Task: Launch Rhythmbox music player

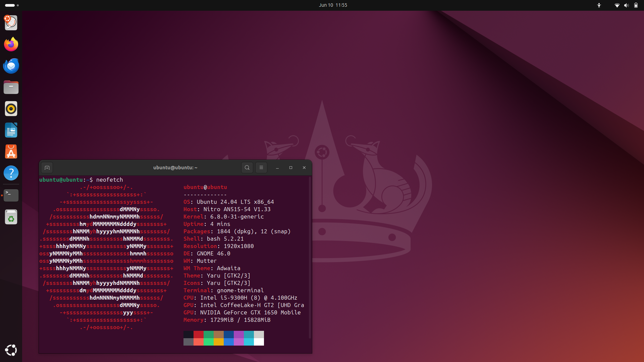Action: coord(11,109)
